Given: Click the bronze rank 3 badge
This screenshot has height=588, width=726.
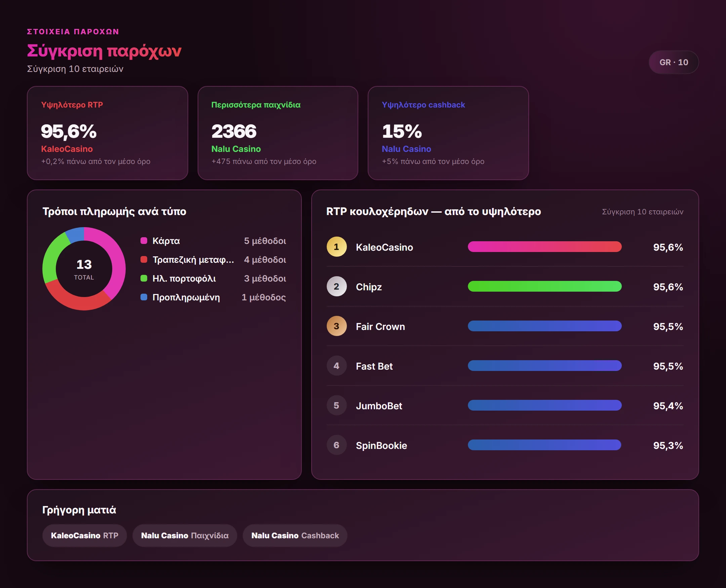Looking at the screenshot, I should [336, 326].
